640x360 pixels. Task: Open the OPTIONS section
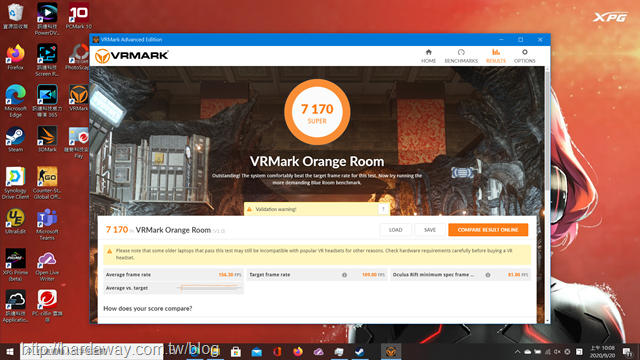click(524, 56)
